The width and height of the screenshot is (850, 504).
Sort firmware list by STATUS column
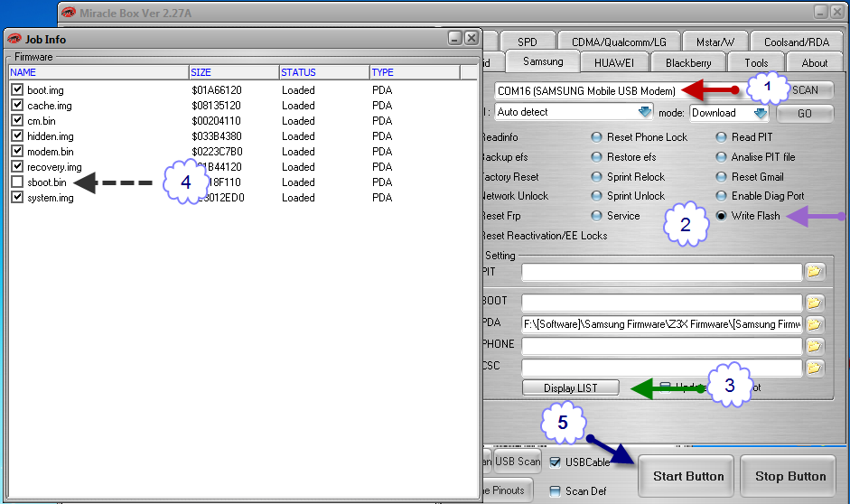[x=324, y=72]
